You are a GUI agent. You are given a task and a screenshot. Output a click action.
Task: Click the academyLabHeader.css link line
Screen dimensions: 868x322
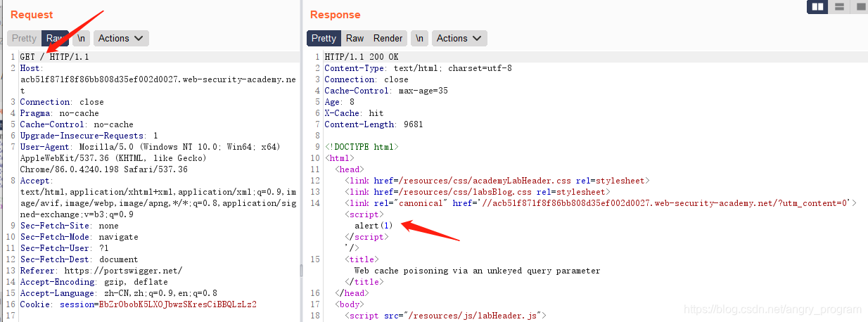pos(497,181)
